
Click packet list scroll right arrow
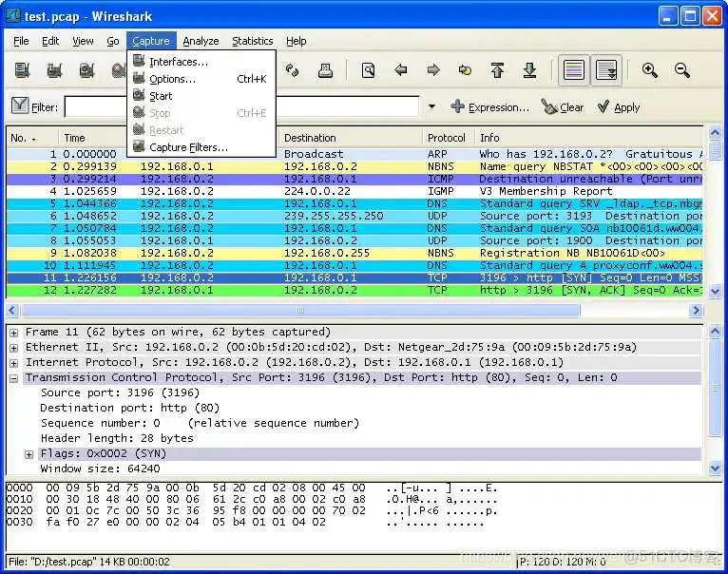click(696, 310)
